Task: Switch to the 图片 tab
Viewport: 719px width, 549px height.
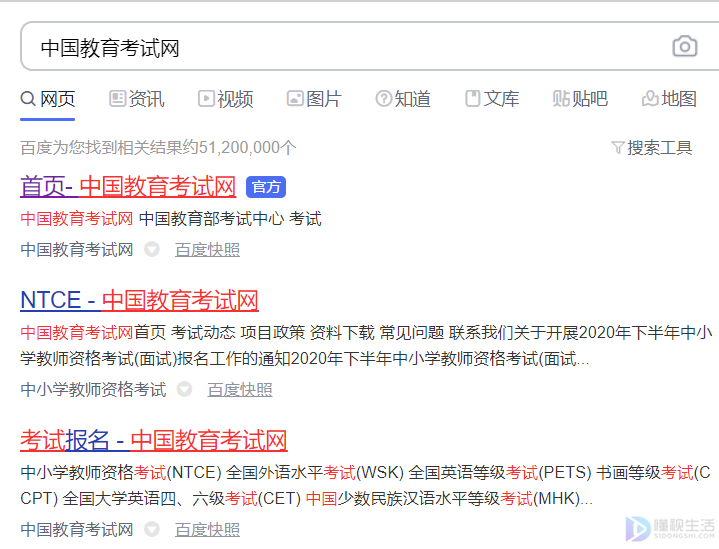Action: coord(314,99)
